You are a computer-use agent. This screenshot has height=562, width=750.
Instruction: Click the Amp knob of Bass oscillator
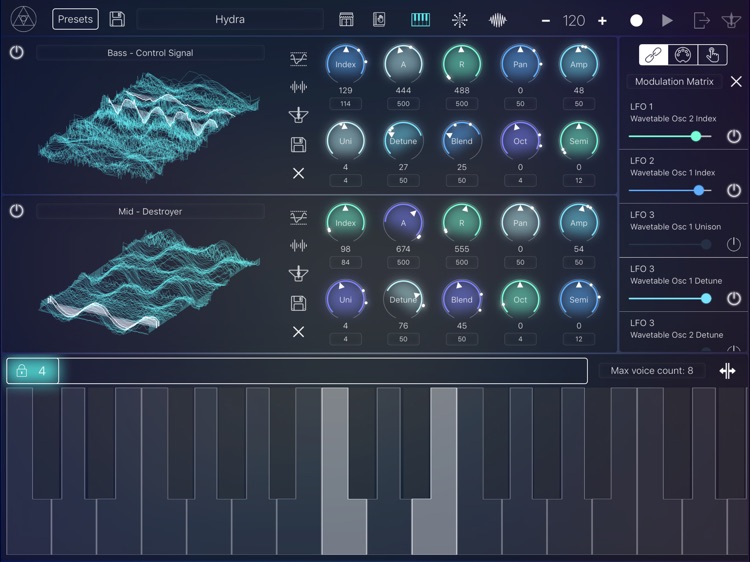[x=578, y=64]
